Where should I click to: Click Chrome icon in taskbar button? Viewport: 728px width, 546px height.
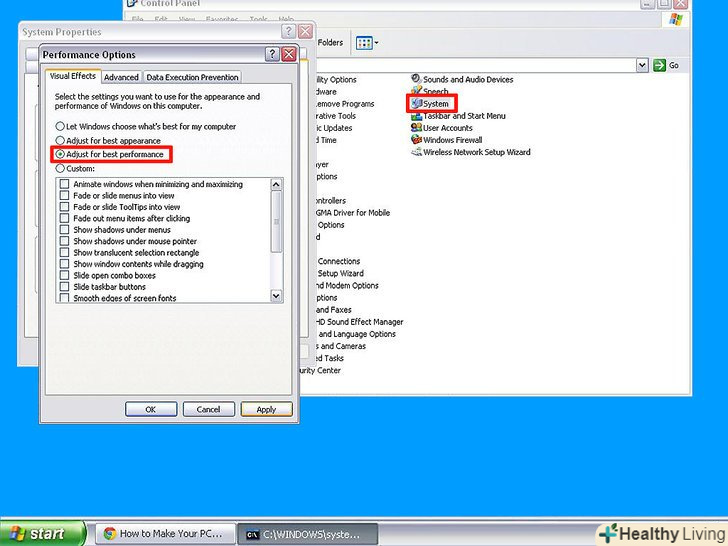click(110, 533)
